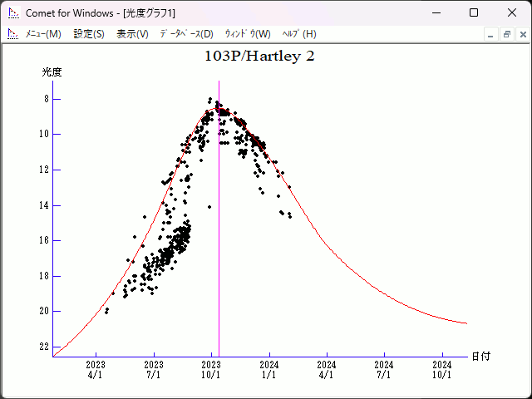Image resolution: width=532 pixels, height=399 pixels.
Task: Click magnitude 8 axis label
Action: [x=47, y=99]
